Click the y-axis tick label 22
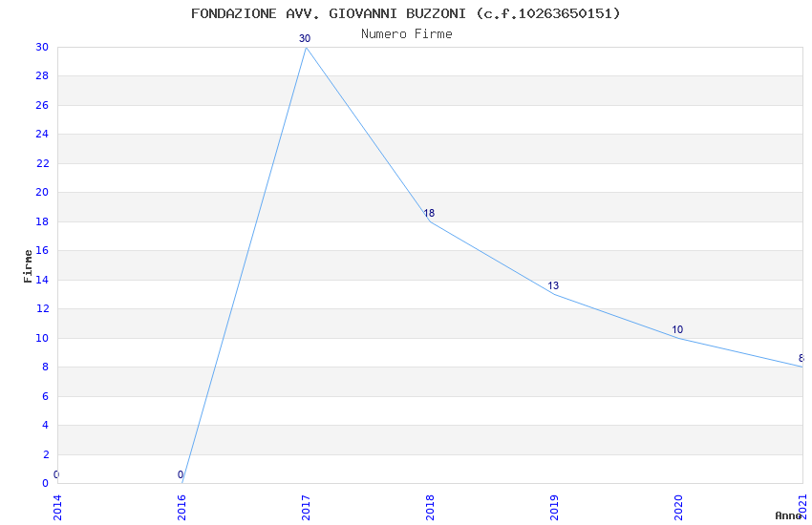The width and height of the screenshot is (812, 525). click(42, 163)
